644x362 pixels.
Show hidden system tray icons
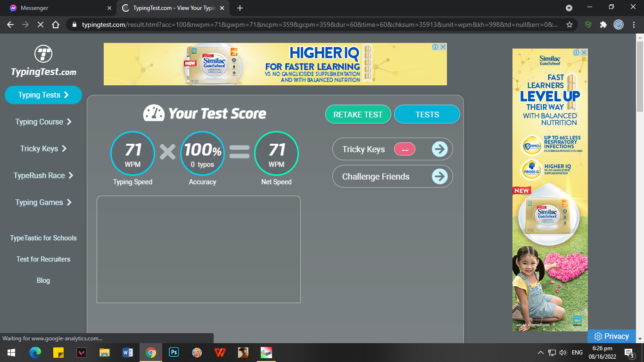pyautogui.click(x=540, y=353)
